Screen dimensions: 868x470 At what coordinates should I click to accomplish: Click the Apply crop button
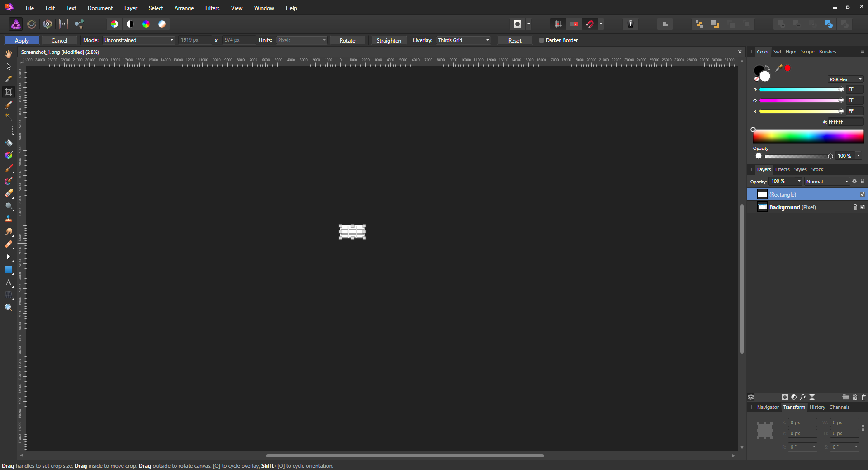click(22, 40)
